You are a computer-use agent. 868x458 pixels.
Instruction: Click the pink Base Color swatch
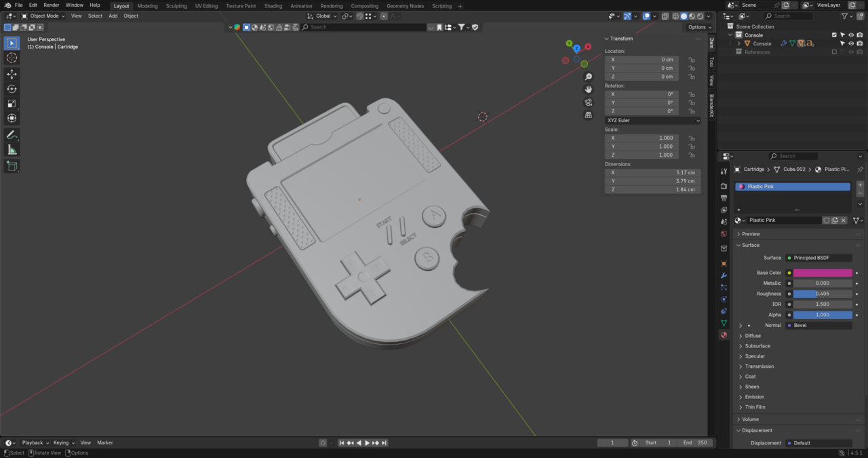[823, 273]
